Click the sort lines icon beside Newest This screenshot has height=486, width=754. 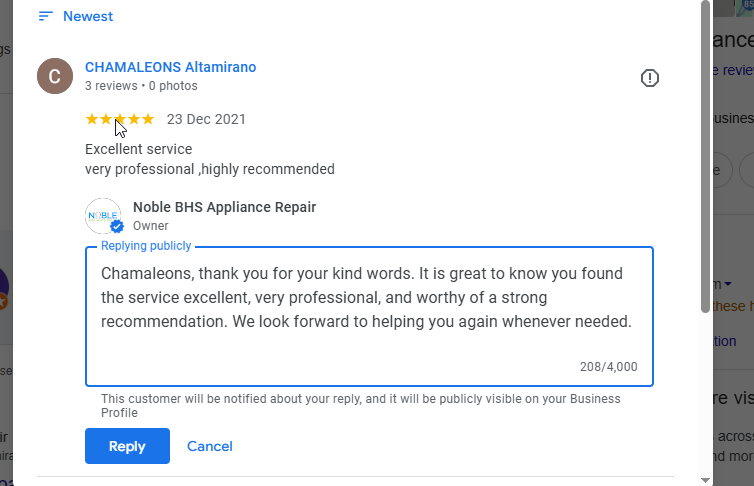click(x=45, y=16)
